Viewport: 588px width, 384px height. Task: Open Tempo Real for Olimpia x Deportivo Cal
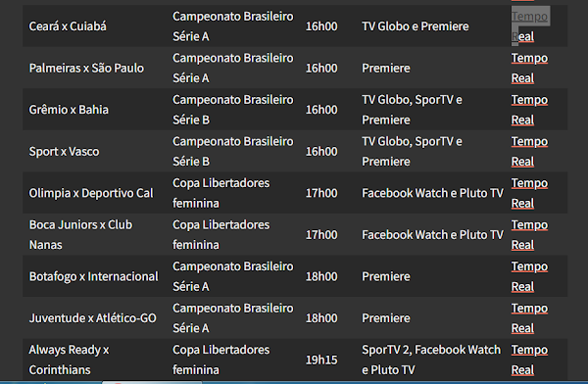click(x=529, y=193)
